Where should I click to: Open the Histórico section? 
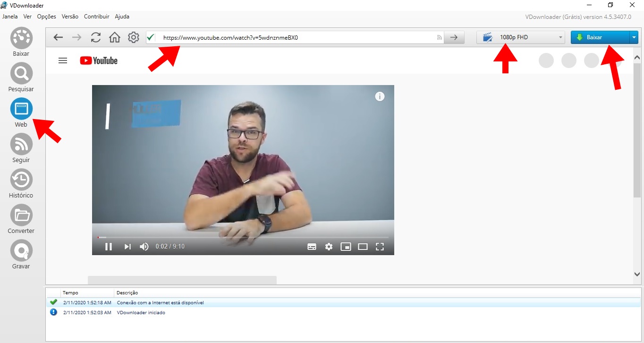point(21,184)
